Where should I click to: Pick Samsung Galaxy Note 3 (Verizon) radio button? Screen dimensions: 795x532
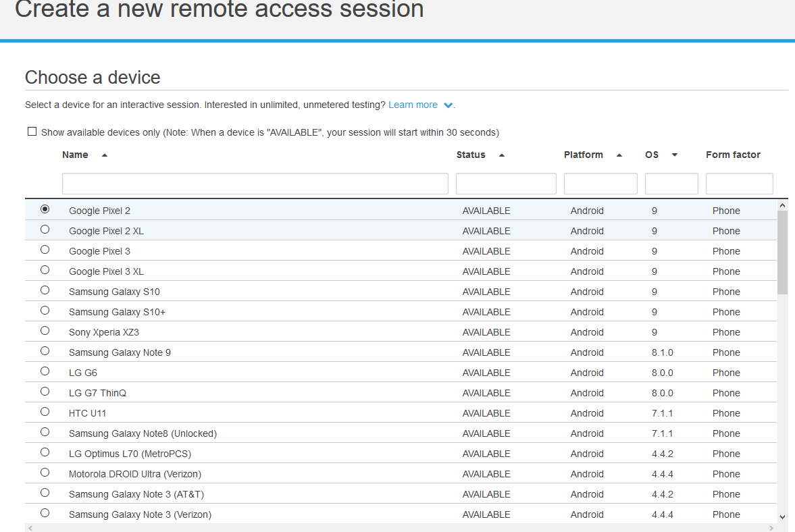45,513
